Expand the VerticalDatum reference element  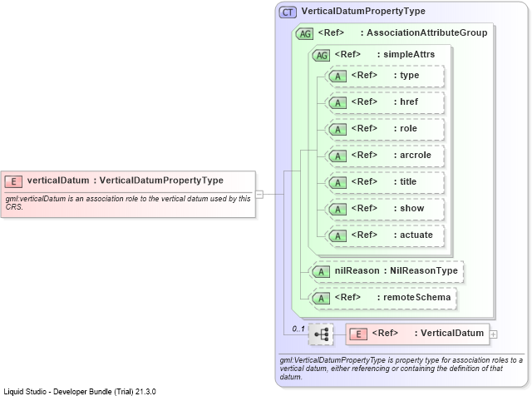click(x=493, y=334)
